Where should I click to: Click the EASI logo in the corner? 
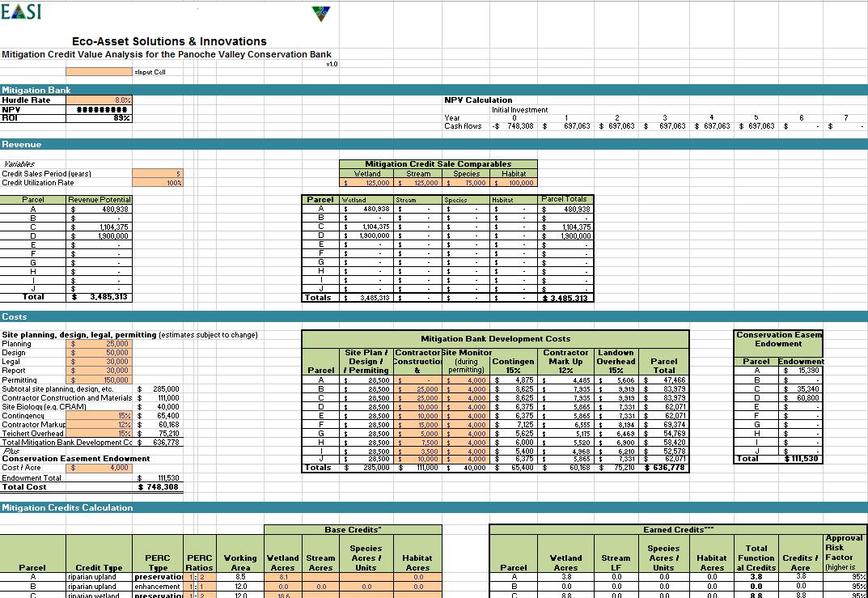click(23, 12)
